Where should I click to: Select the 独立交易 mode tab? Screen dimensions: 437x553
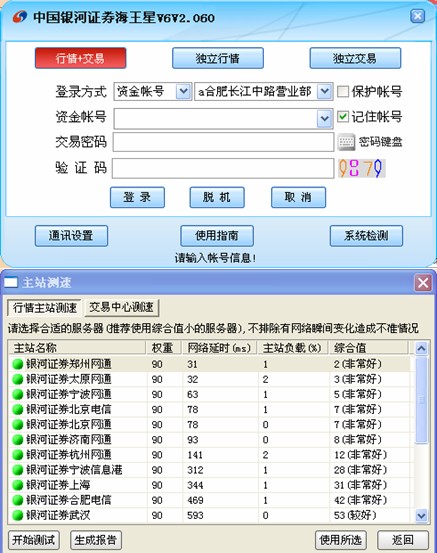(x=355, y=58)
